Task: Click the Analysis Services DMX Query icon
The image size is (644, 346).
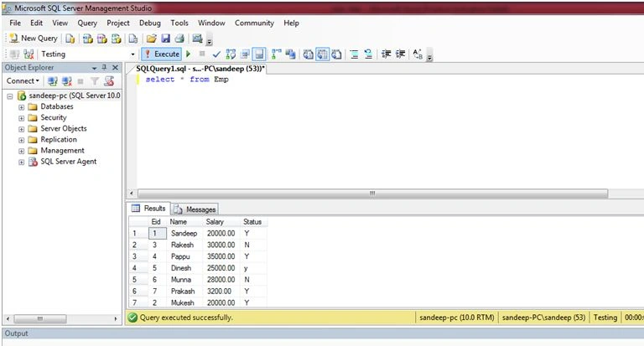Action: click(x=101, y=39)
